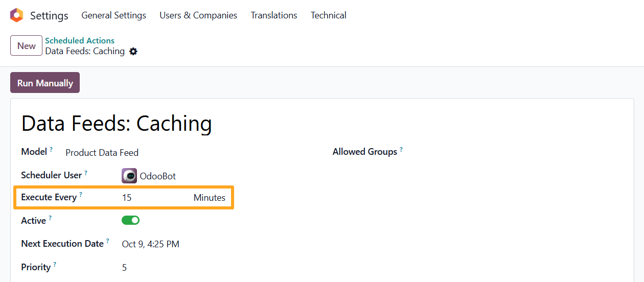Click the Data Feeds: Caching breadcrumb text
The height and width of the screenshot is (282, 644).
point(85,51)
